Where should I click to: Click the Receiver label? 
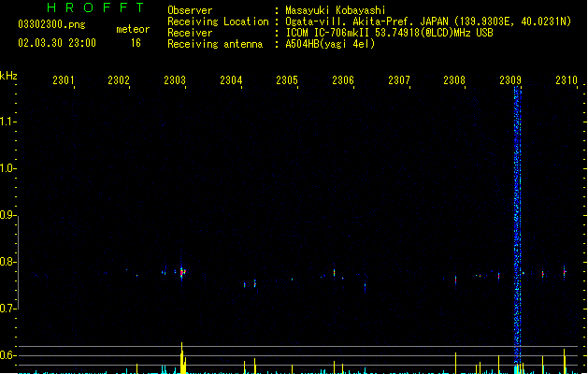point(190,33)
